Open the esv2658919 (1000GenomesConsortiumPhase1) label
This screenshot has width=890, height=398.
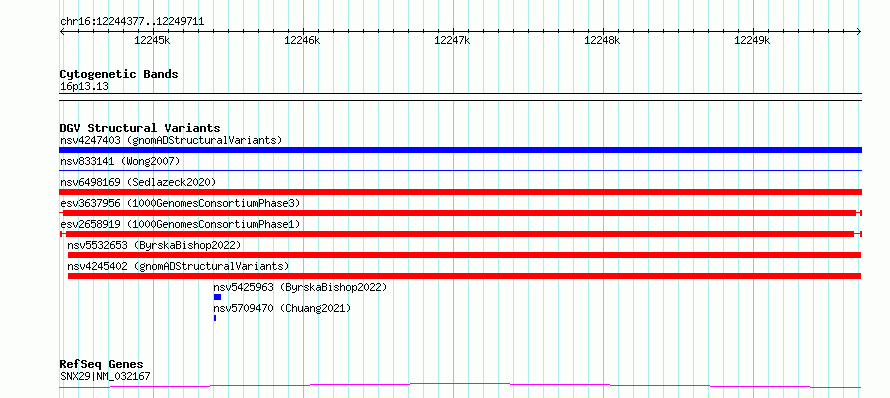[x=180, y=224]
